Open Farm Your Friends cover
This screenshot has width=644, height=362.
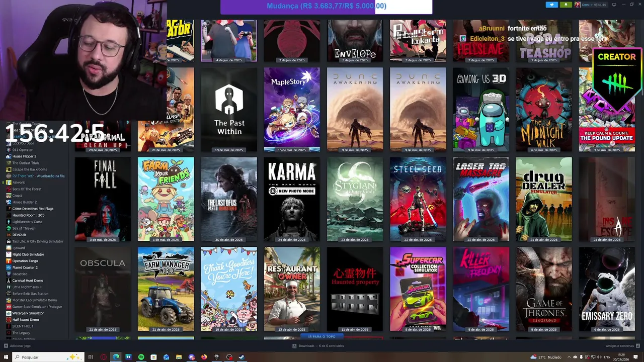coord(166,200)
